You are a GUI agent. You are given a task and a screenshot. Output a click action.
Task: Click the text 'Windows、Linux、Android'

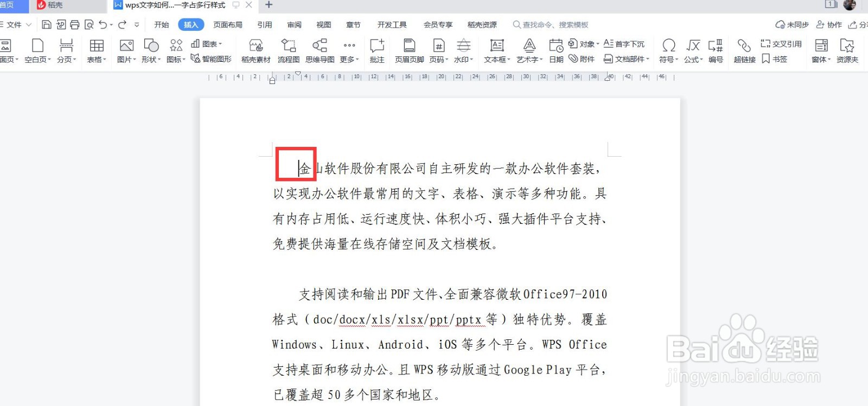click(x=347, y=344)
